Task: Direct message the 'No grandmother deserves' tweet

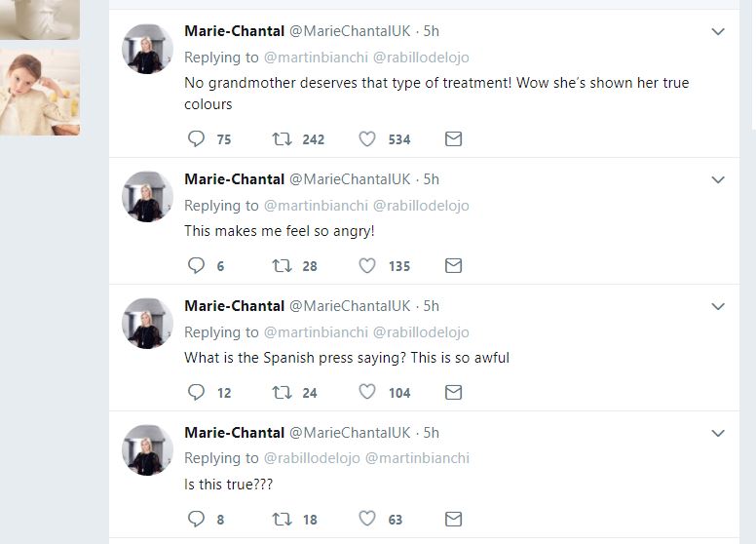Action: coord(453,139)
